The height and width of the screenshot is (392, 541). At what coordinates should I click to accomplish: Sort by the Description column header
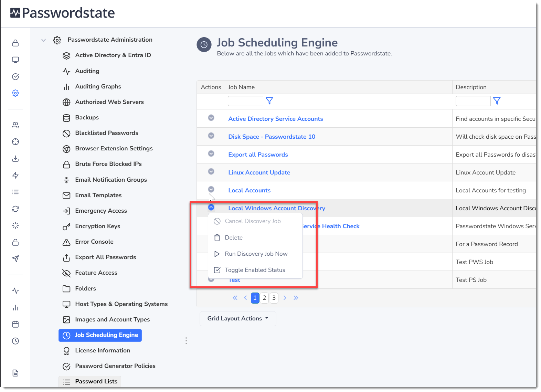tap(471, 87)
